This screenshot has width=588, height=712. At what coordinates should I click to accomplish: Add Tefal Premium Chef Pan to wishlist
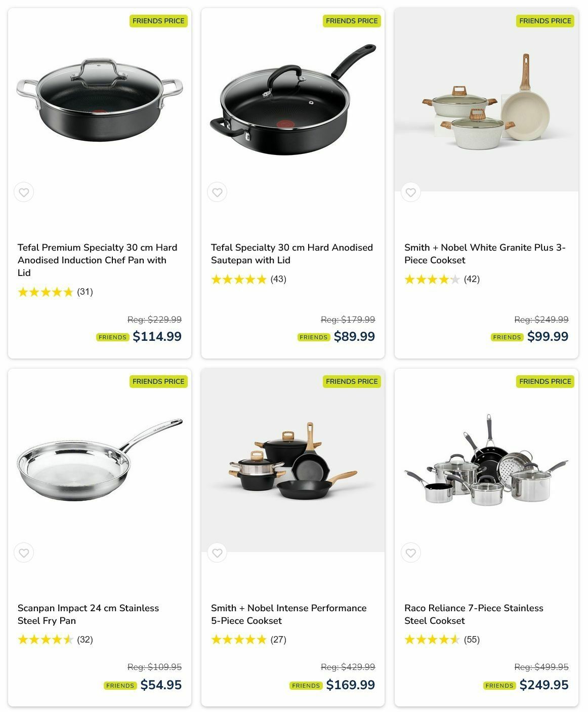[24, 192]
